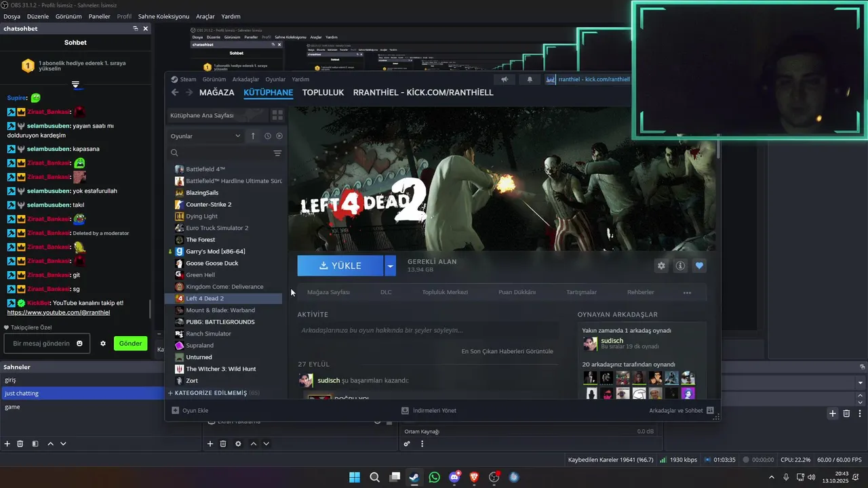
Task: Send chat message with Gönder button
Action: pos(130,344)
